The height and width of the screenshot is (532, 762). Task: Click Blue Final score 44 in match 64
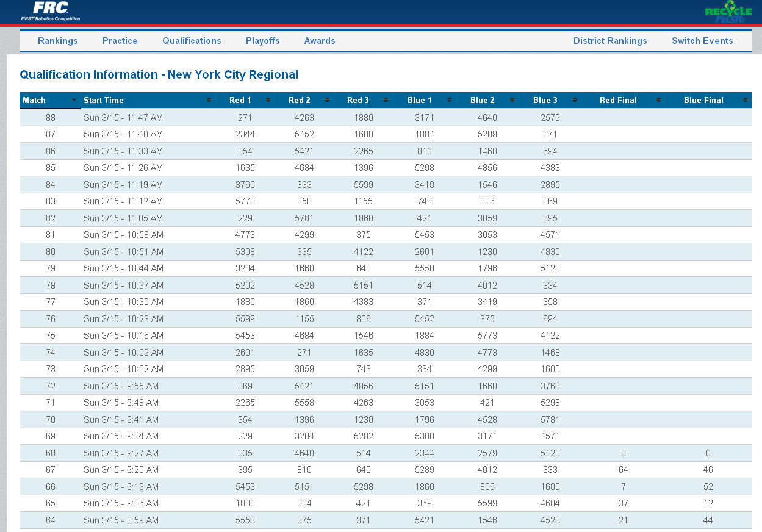pyautogui.click(x=708, y=520)
